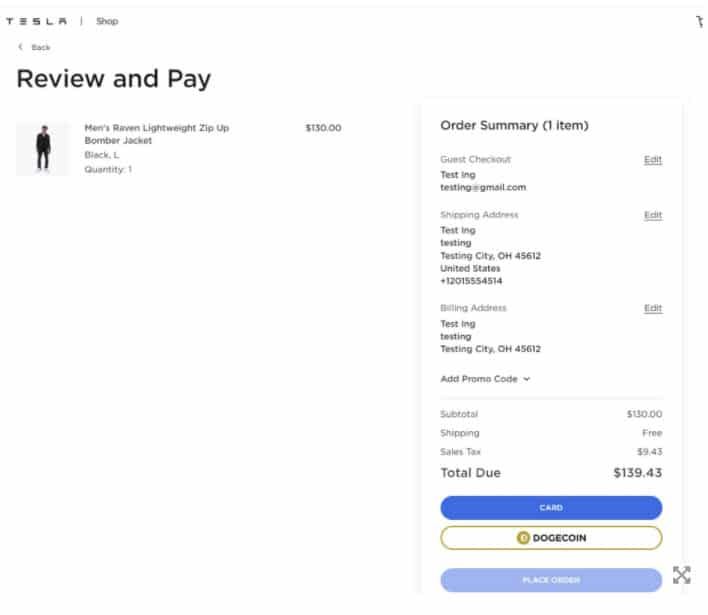Screen dimensions: 708x615
Task: Pay with the CARD button
Action: pos(551,508)
